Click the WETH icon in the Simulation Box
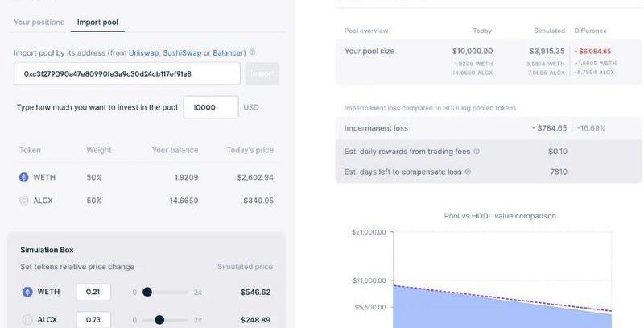644x328 pixels. click(x=27, y=292)
